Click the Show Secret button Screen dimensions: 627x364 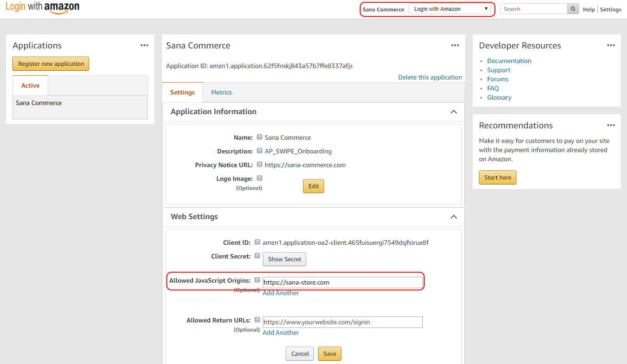coord(284,259)
